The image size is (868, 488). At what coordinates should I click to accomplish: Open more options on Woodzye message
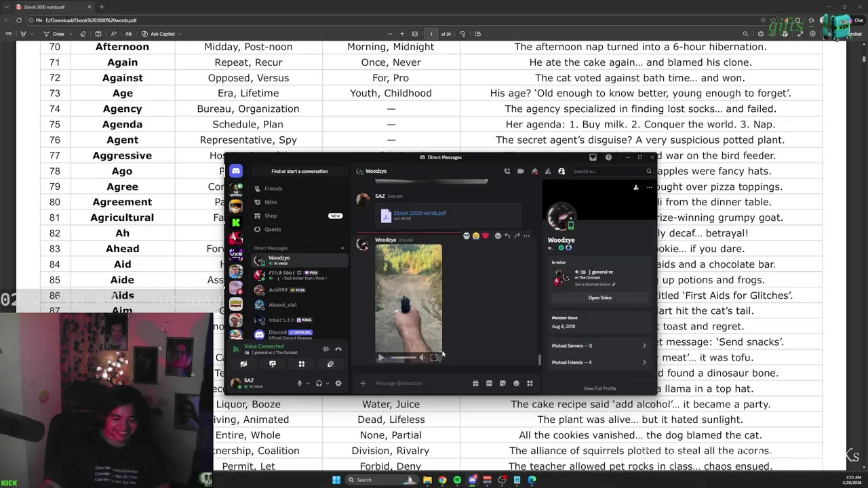tap(526, 236)
